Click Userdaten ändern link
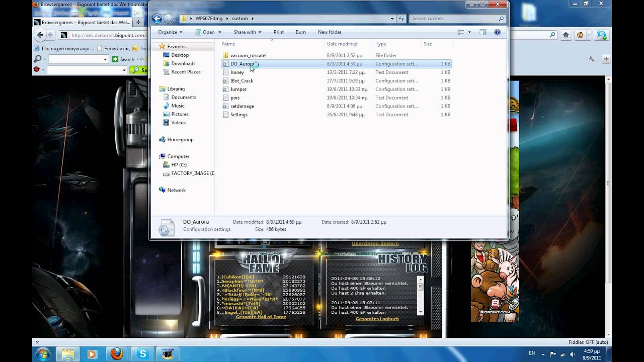Image resolution: width=644 pixels, height=362 pixels. 375,244
